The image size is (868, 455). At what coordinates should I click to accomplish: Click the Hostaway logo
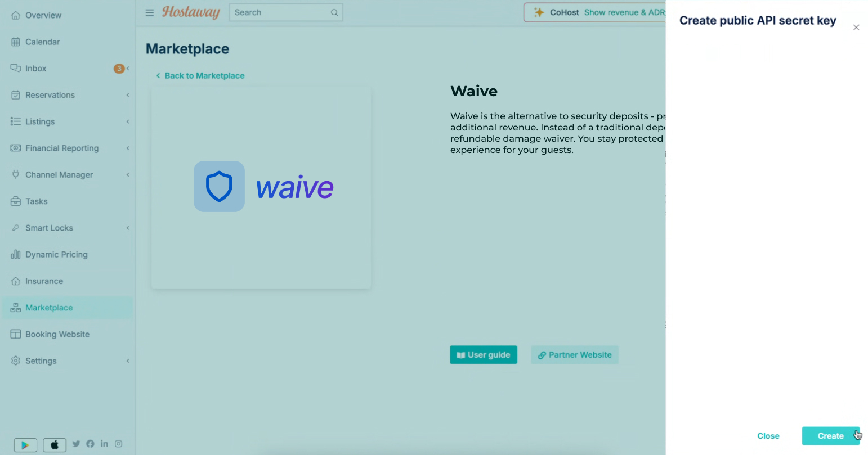pyautogui.click(x=191, y=12)
